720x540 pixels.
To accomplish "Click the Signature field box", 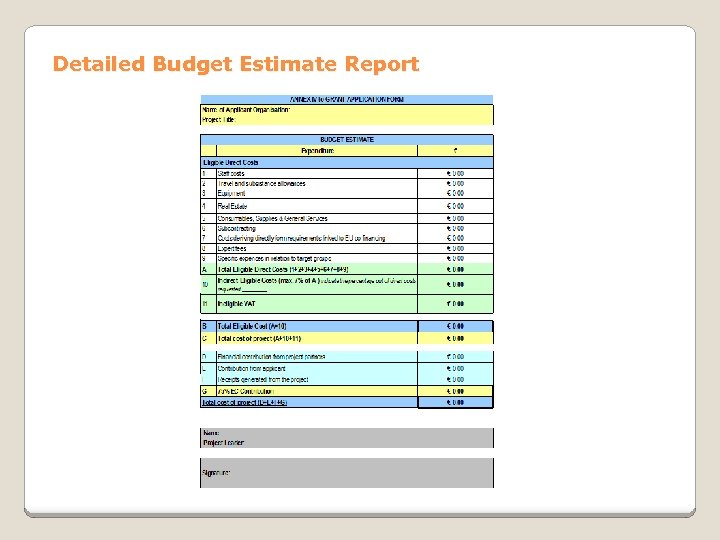I will pyautogui.click(x=347, y=472).
